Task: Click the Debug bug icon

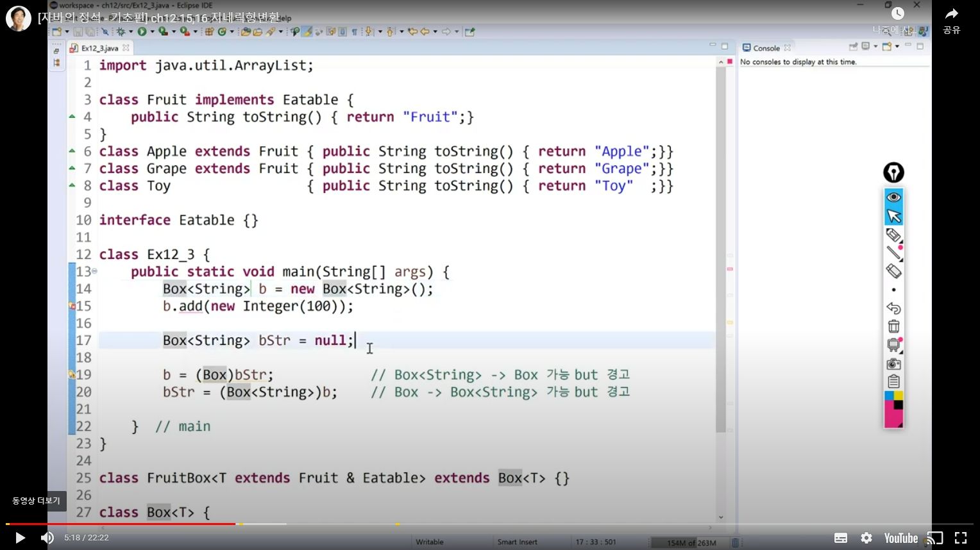Action: [x=121, y=31]
